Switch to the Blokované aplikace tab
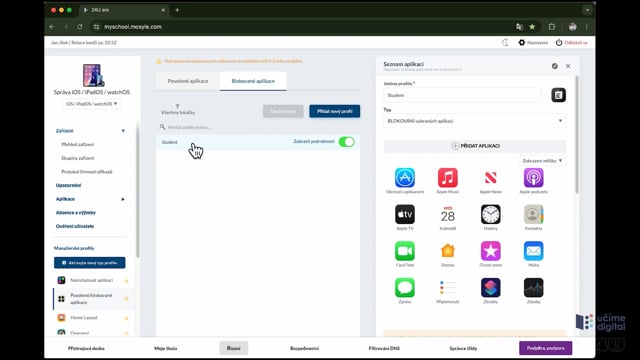The height and width of the screenshot is (360, 640). pyautogui.click(x=253, y=81)
